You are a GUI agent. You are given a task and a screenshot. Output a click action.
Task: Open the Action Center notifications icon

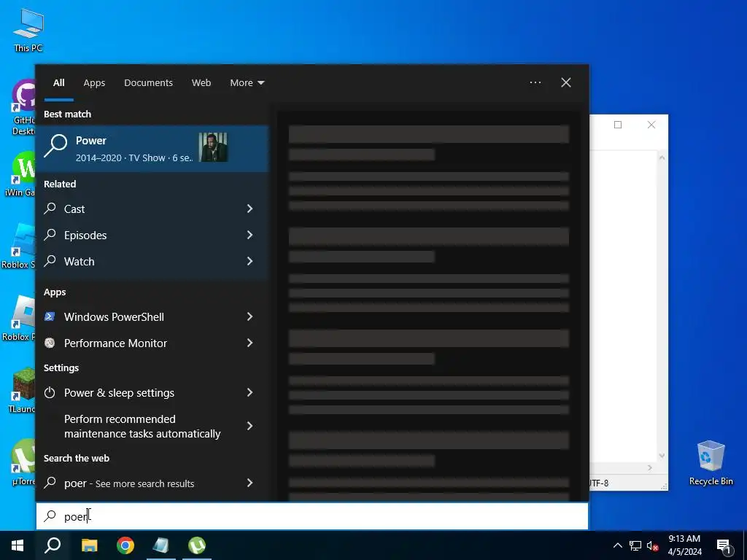tap(724, 546)
